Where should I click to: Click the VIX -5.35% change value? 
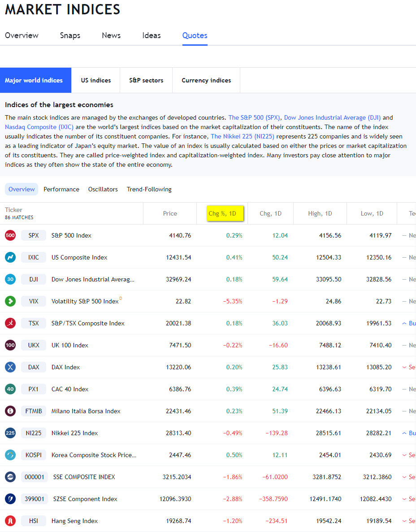click(x=232, y=301)
